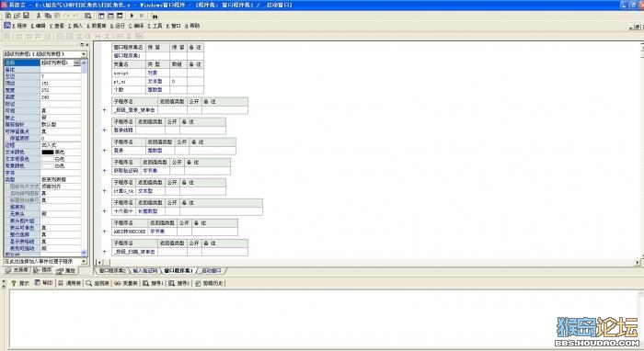Open the 工具 (Tools) menu
This screenshot has height=351, width=644.
[155, 26]
